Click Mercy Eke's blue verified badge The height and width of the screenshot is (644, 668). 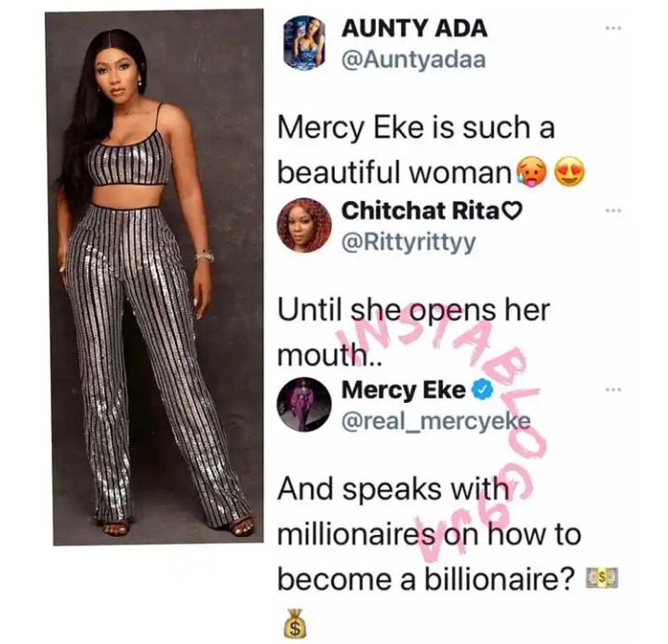pos(483,389)
